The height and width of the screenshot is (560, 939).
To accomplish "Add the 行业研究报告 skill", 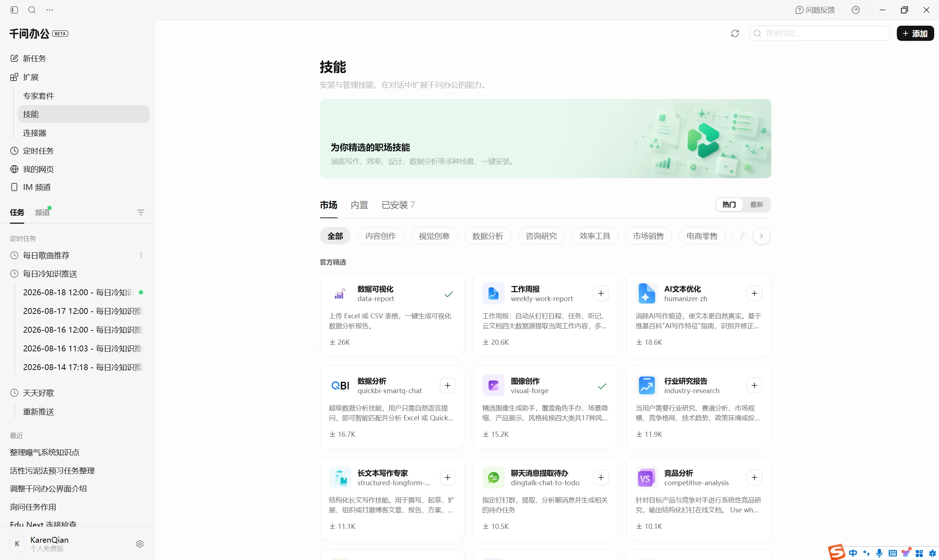I will (754, 386).
